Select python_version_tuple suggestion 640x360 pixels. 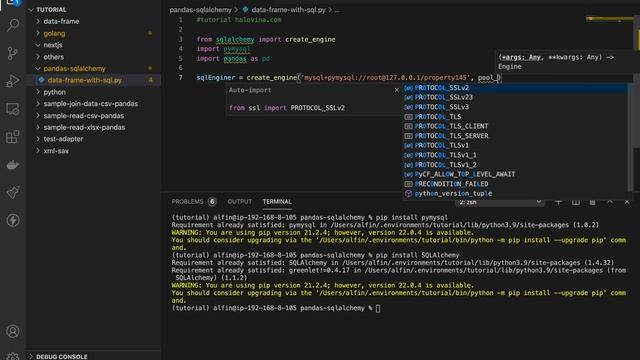tap(515, 193)
